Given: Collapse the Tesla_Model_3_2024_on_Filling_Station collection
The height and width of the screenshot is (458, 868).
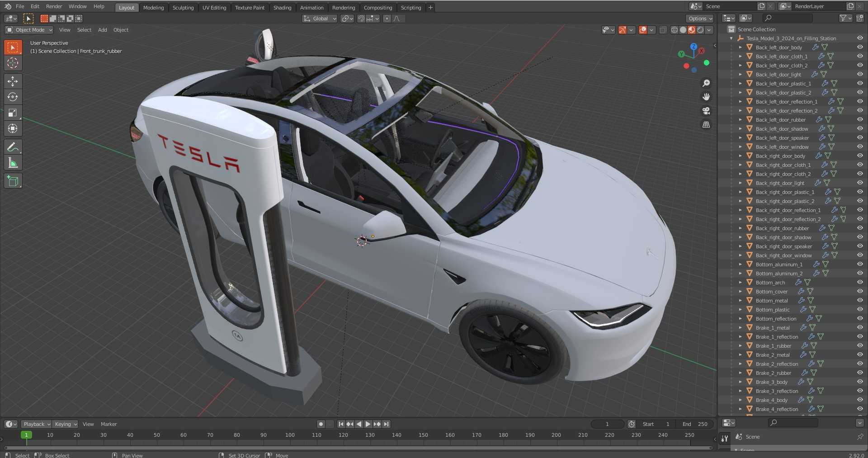Looking at the screenshot, I should (731, 38).
